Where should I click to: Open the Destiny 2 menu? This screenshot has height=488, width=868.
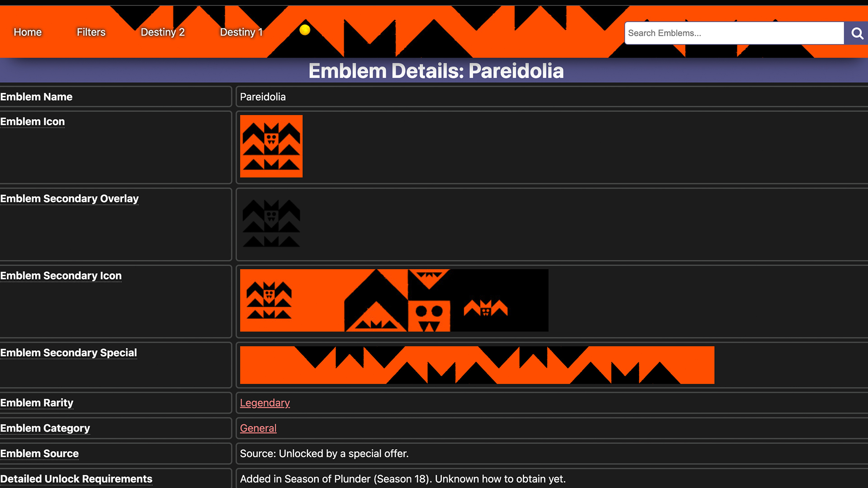[x=163, y=32]
